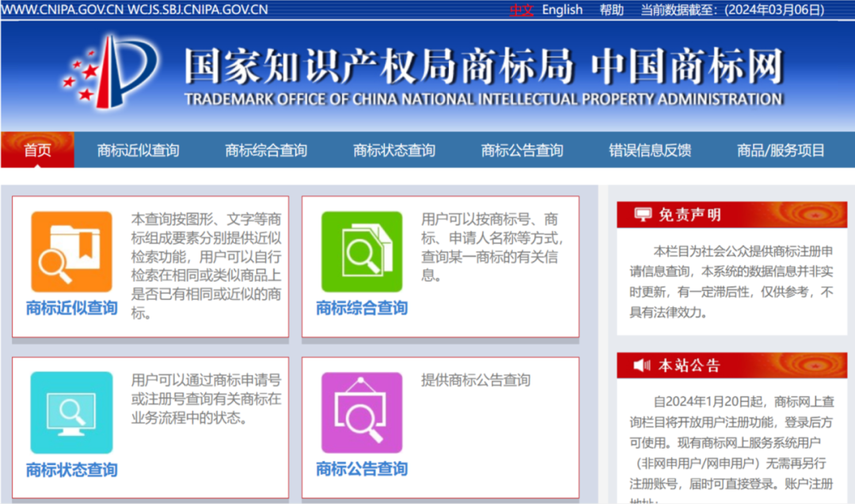Click WCJS.SBJ.CNIPA.GOV.CN in the top bar
Image resolution: width=855 pixels, height=504 pixels.
point(198,9)
